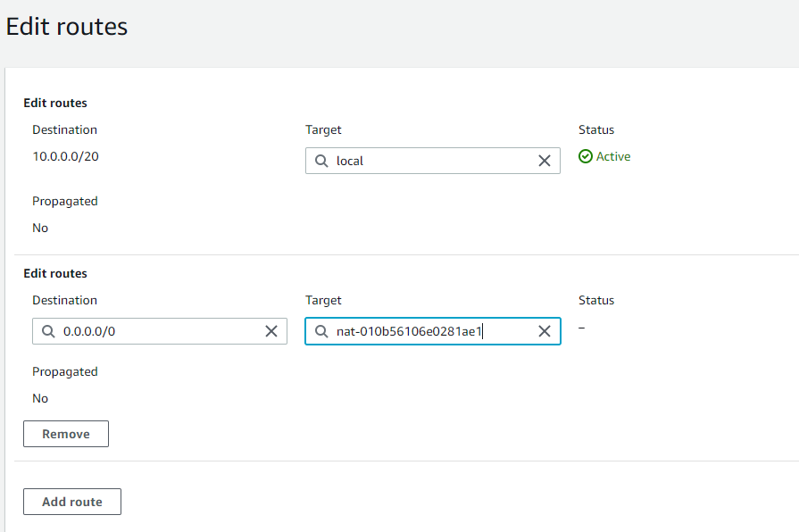The width and height of the screenshot is (799, 532).
Task: Click the second route's Edit routes section header
Action: (55, 273)
